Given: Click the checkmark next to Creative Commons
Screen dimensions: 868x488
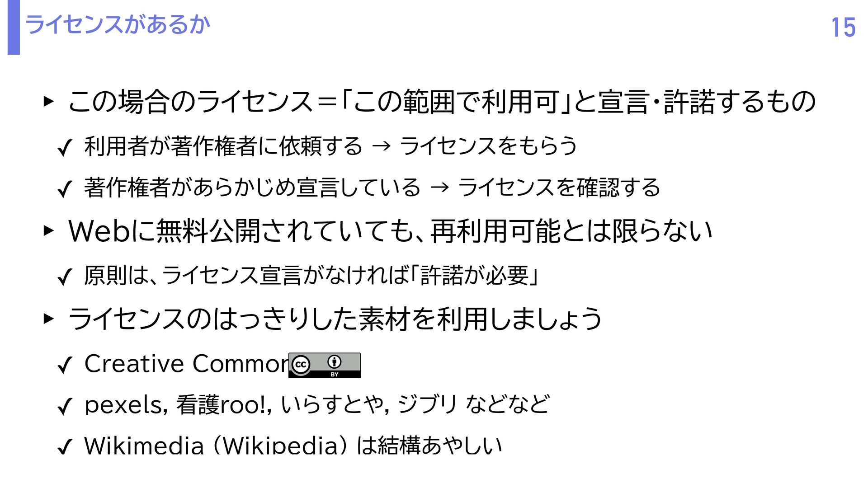Looking at the screenshot, I should (65, 365).
